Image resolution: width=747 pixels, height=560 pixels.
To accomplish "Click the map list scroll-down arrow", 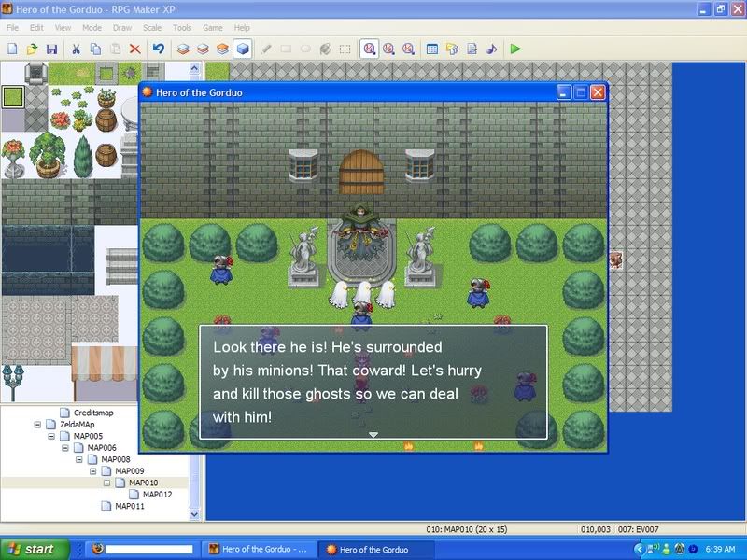I will [195, 514].
